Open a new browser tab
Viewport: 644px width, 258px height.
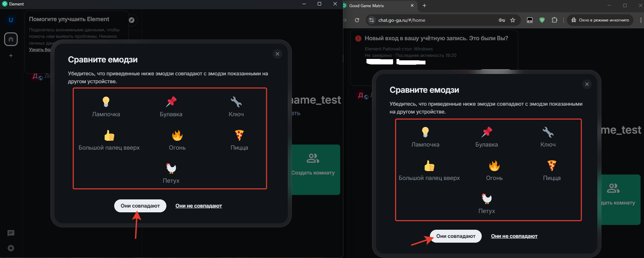pos(424,6)
